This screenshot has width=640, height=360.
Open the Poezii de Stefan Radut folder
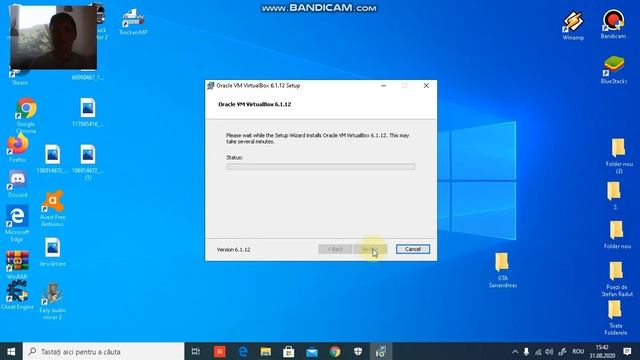(x=617, y=279)
